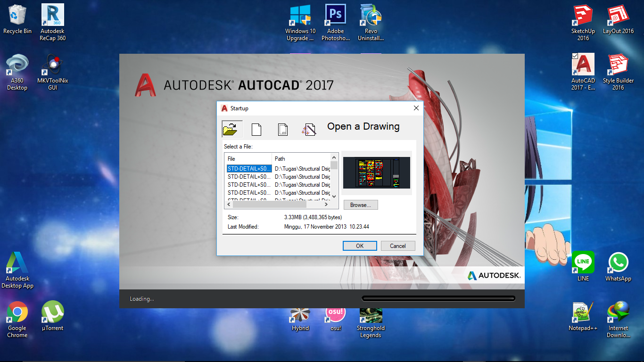The image size is (644, 362).
Task: Click the Browse button
Action: click(x=360, y=205)
